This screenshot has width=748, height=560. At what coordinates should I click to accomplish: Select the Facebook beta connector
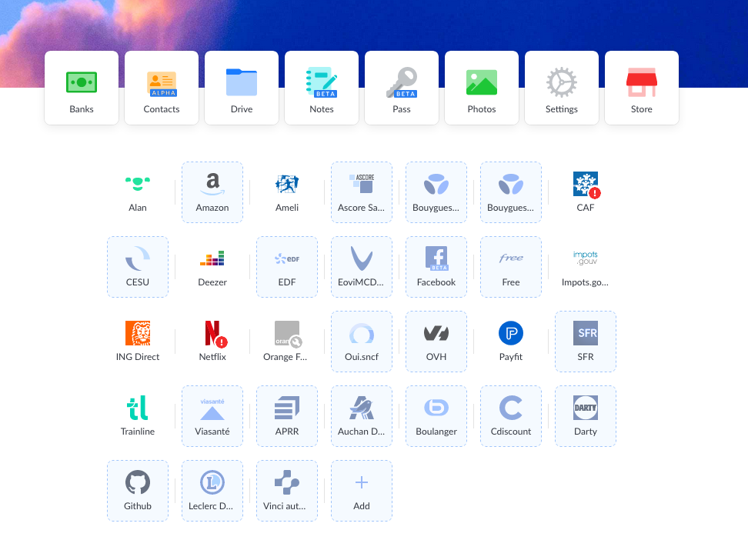(436, 267)
